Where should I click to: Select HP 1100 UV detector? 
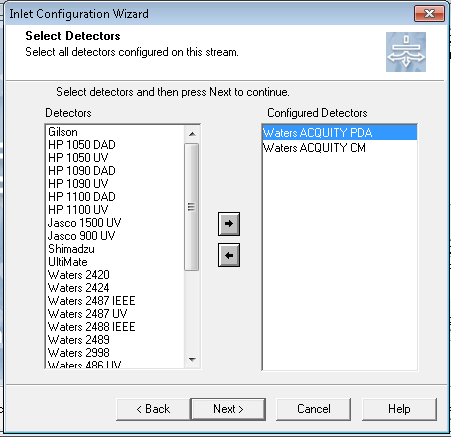(115, 210)
